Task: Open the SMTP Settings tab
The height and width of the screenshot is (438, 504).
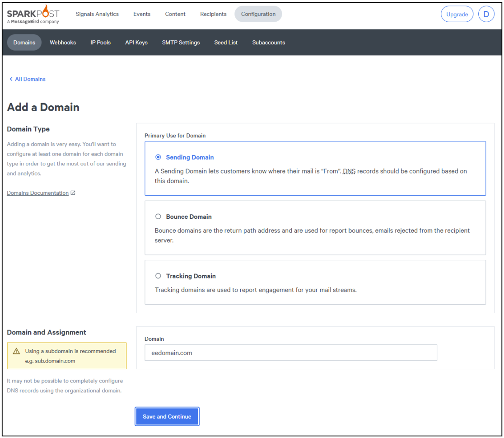Action: tap(181, 42)
